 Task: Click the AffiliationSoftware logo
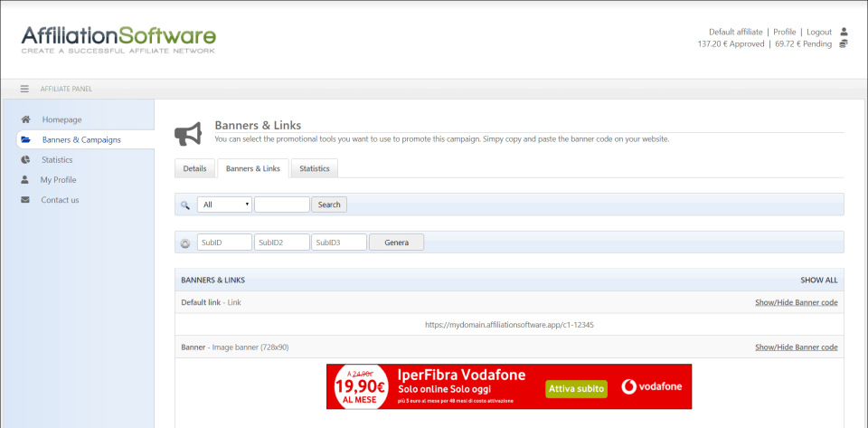(x=118, y=39)
